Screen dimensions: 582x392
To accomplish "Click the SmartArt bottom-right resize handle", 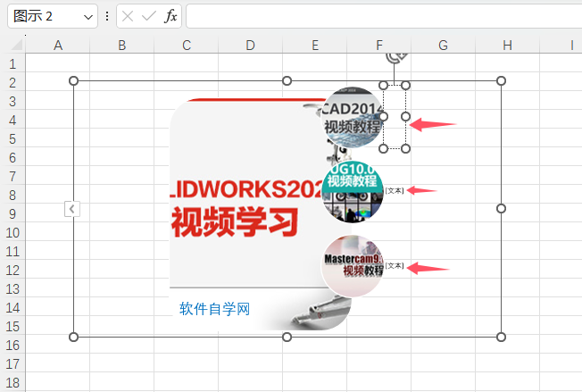I will (501, 337).
